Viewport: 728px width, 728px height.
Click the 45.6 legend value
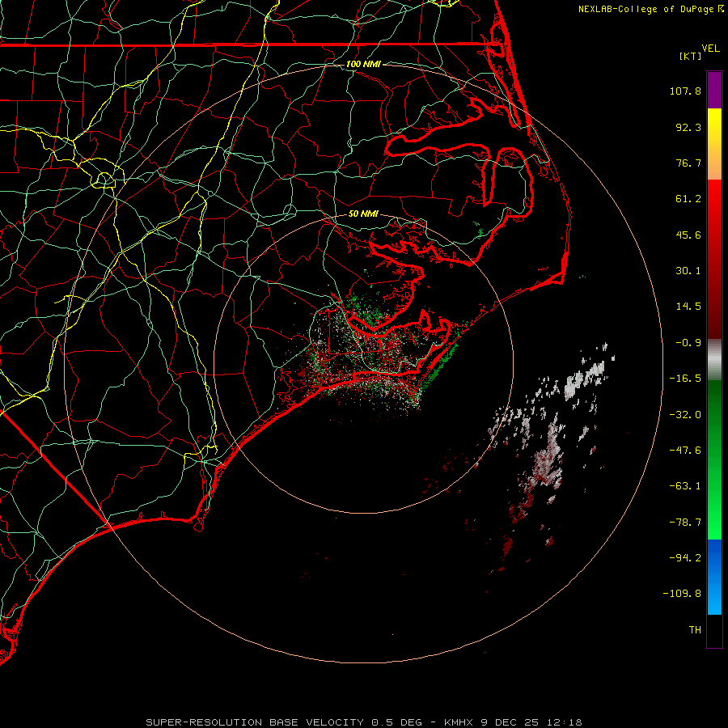pos(688,235)
